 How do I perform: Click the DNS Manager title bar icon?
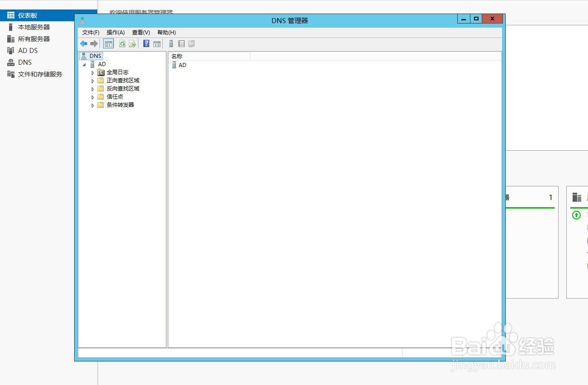(82, 20)
